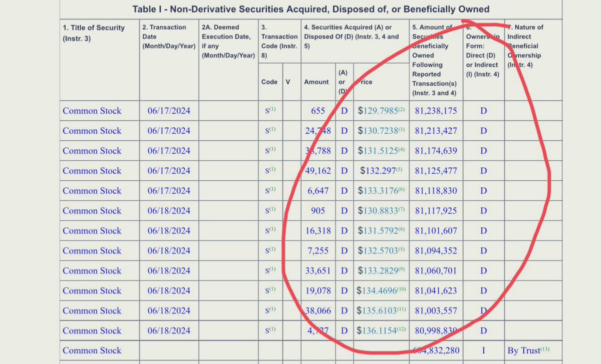Screen dimensions: 601x364
Task: Click transaction code S in the 81,125,477 row
Action: (267, 171)
